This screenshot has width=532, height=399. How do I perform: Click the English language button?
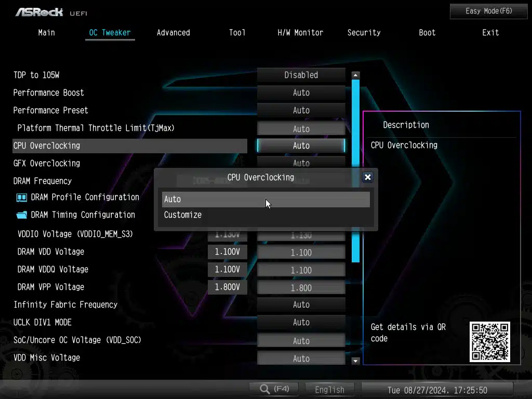click(x=329, y=390)
